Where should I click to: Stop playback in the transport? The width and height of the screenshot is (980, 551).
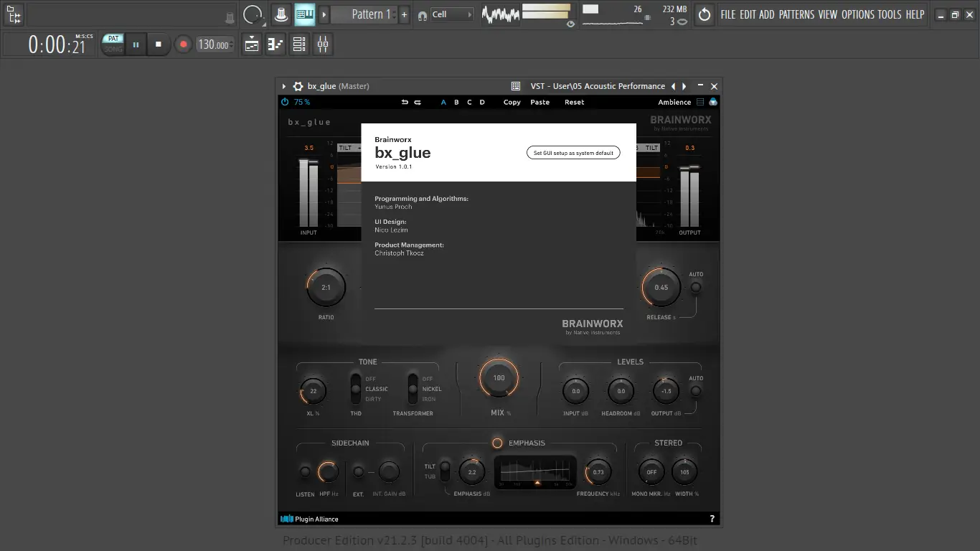point(159,44)
